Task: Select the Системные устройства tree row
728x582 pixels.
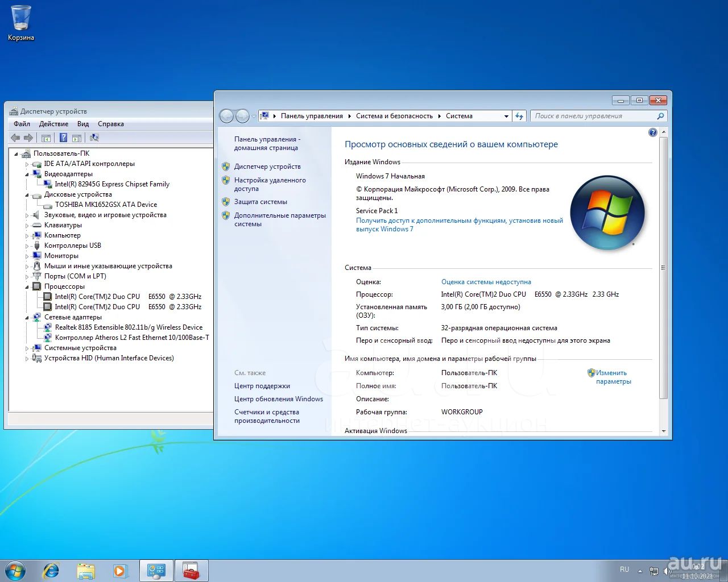Action: 80,348
